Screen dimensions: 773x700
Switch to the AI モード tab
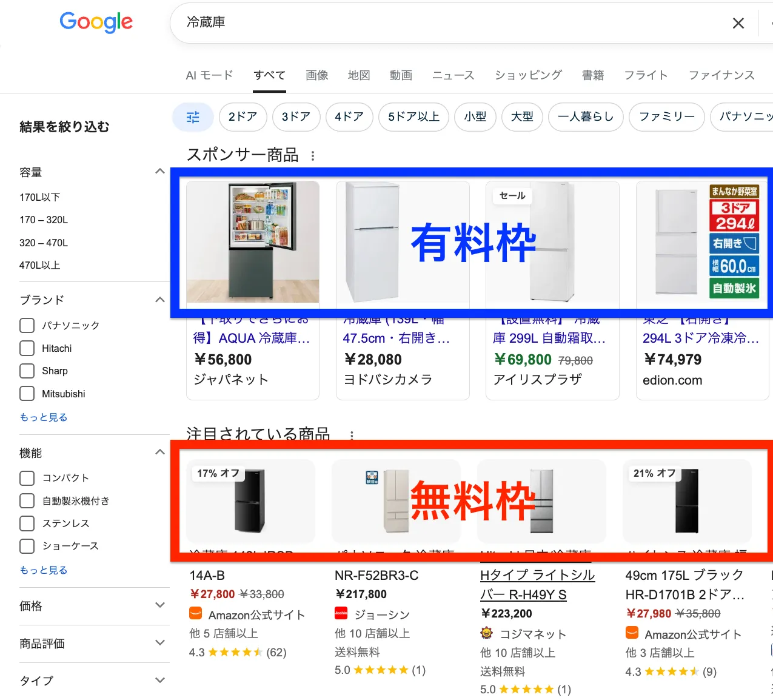coord(209,75)
